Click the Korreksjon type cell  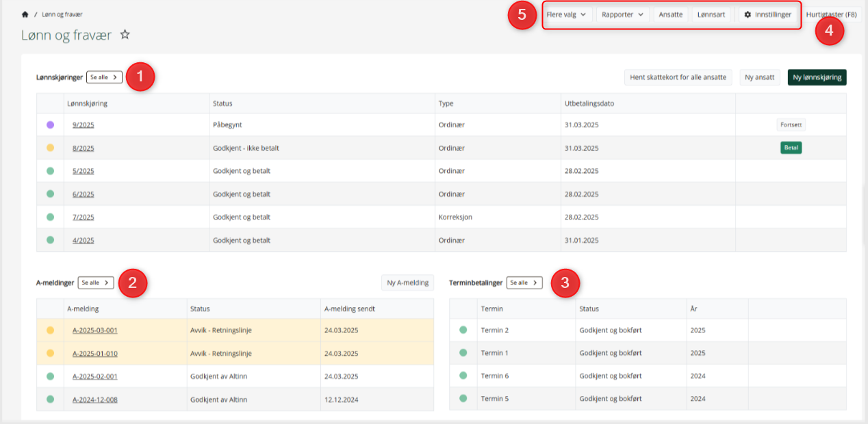click(455, 217)
